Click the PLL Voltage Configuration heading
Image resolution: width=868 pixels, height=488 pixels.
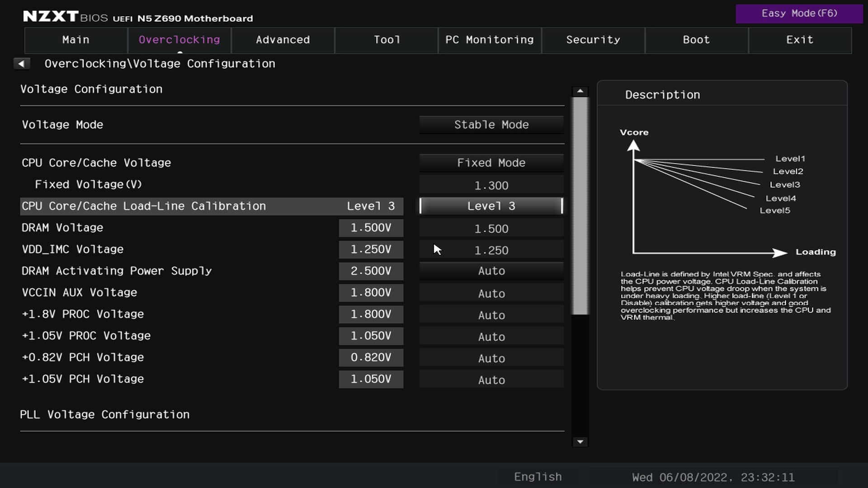coord(105,414)
